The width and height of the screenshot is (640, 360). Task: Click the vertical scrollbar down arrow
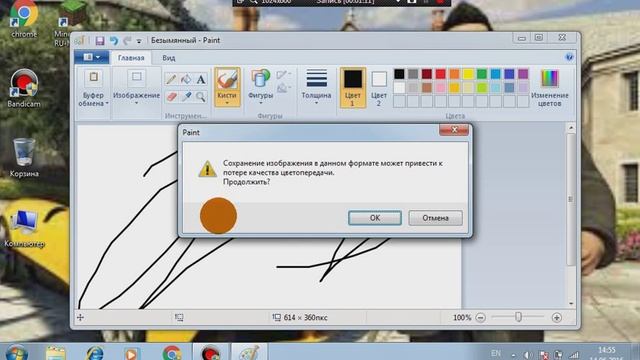(571, 304)
